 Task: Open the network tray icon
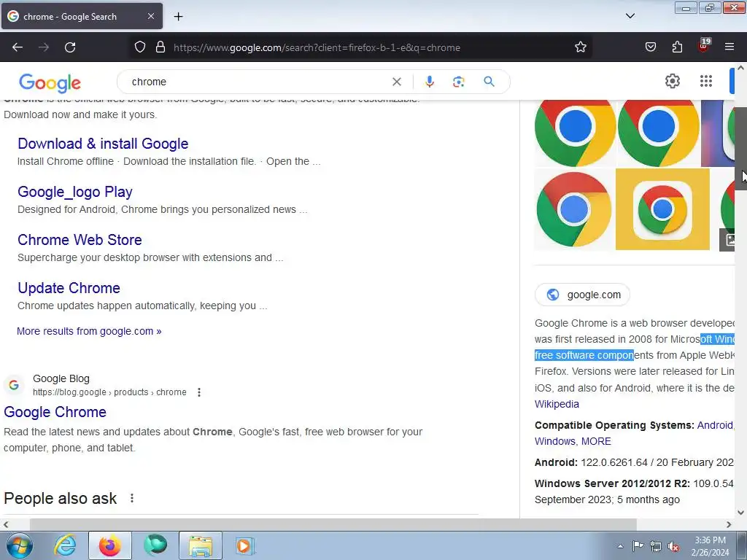[656, 546]
